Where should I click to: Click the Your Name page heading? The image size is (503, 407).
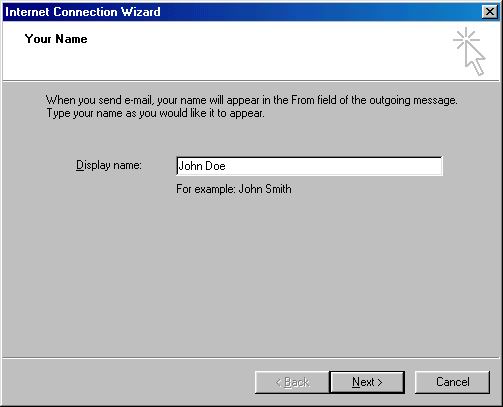[x=56, y=39]
